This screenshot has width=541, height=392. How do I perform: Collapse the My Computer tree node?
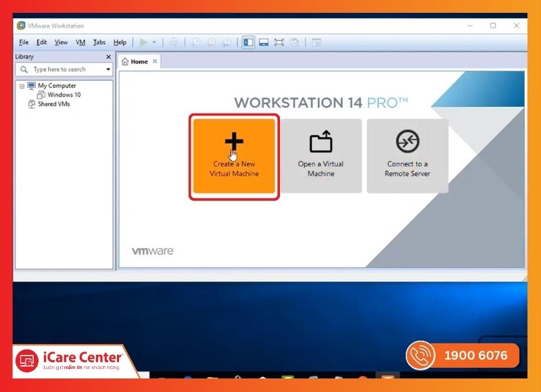22,86
